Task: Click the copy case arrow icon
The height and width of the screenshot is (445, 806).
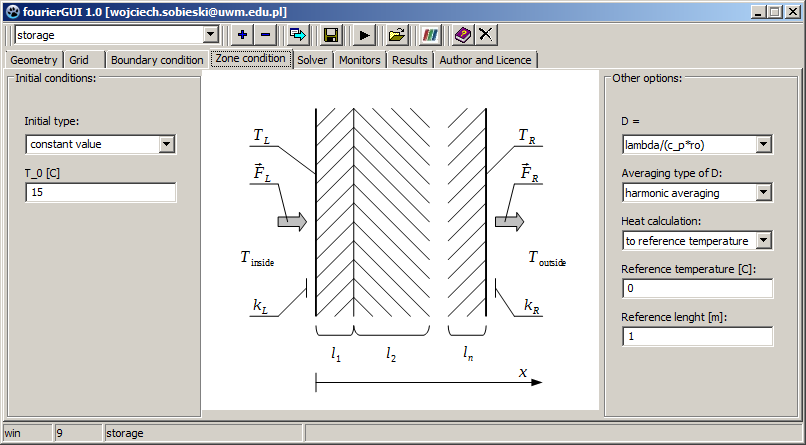Action: [x=298, y=35]
